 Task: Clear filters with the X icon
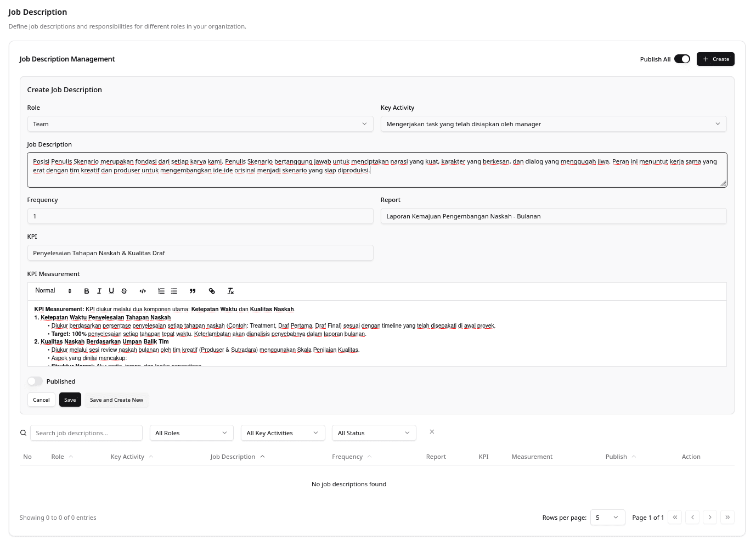click(432, 432)
